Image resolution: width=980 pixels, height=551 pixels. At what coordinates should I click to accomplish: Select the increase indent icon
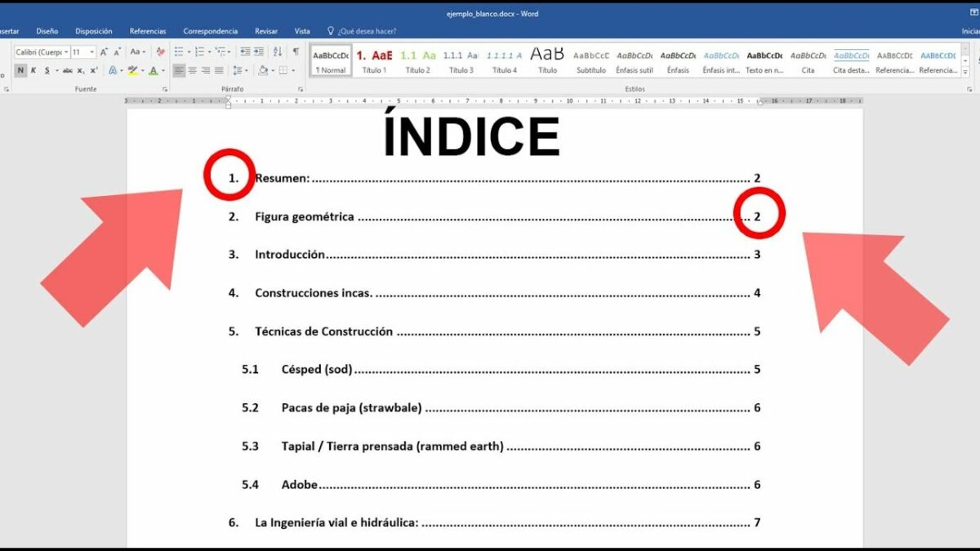[258, 51]
